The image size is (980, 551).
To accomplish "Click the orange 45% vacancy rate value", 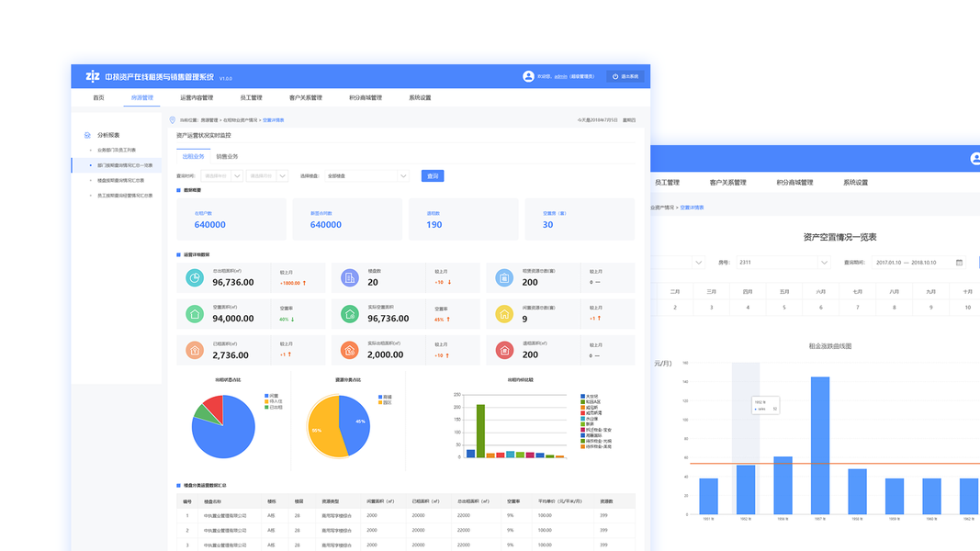I will pyautogui.click(x=439, y=320).
